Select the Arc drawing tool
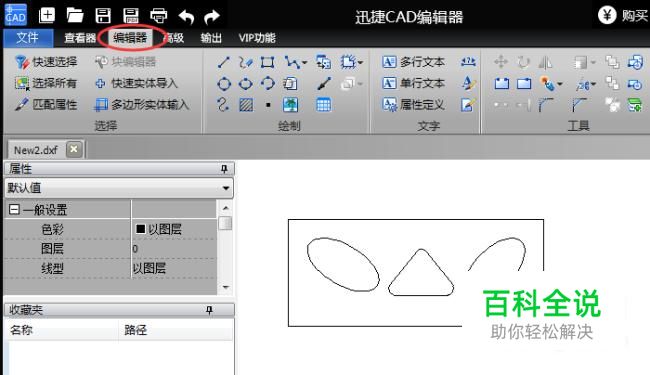 [267, 83]
